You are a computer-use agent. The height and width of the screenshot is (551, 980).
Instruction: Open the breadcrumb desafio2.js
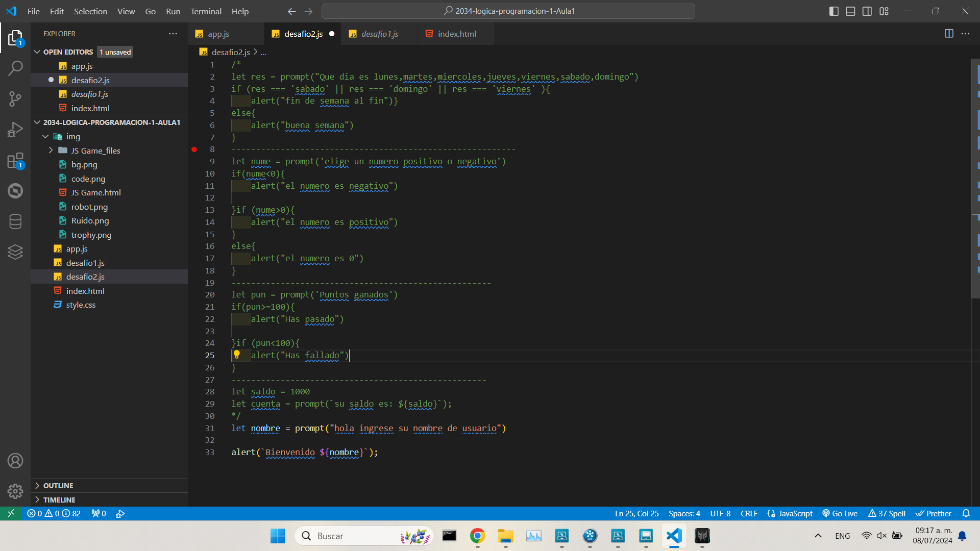click(x=230, y=52)
